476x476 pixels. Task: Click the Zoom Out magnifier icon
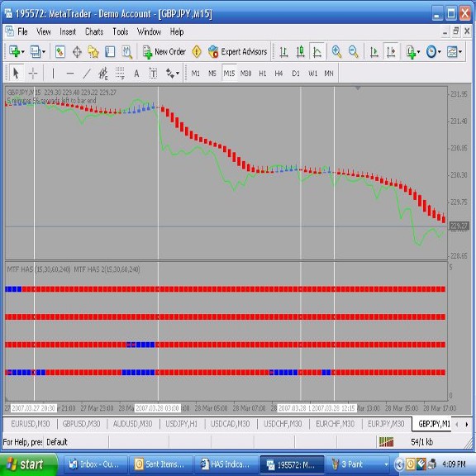tap(353, 52)
